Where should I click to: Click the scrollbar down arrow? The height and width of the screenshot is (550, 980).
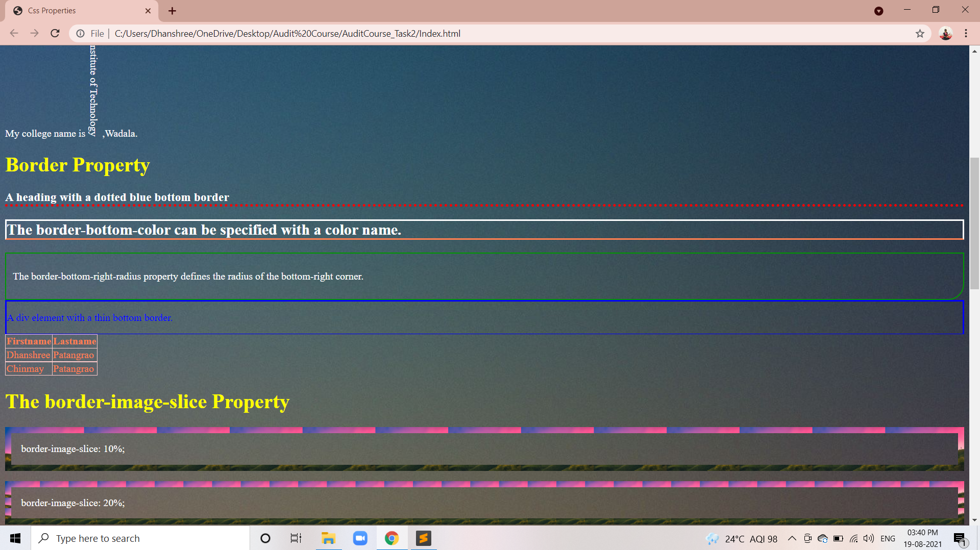(974, 520)
